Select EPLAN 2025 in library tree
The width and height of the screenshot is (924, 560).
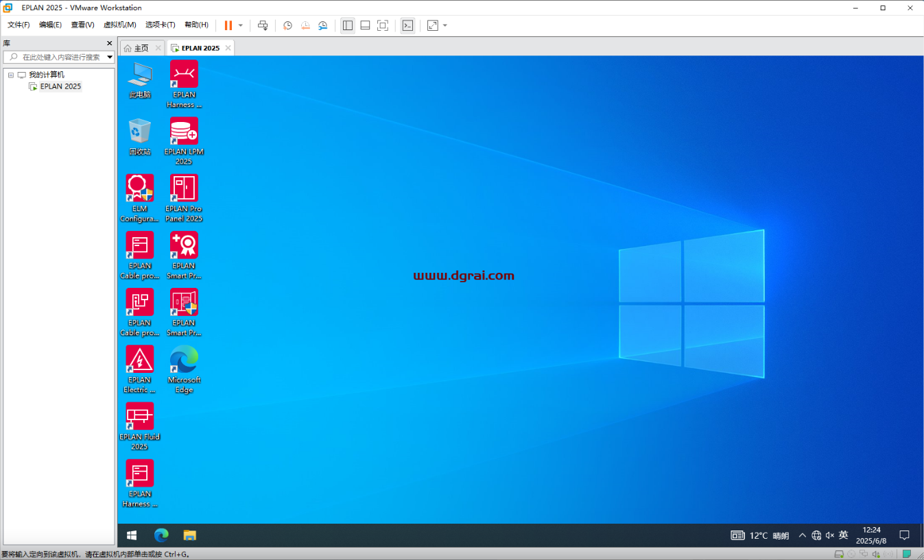pyautogui.click(x=60, y=86)
